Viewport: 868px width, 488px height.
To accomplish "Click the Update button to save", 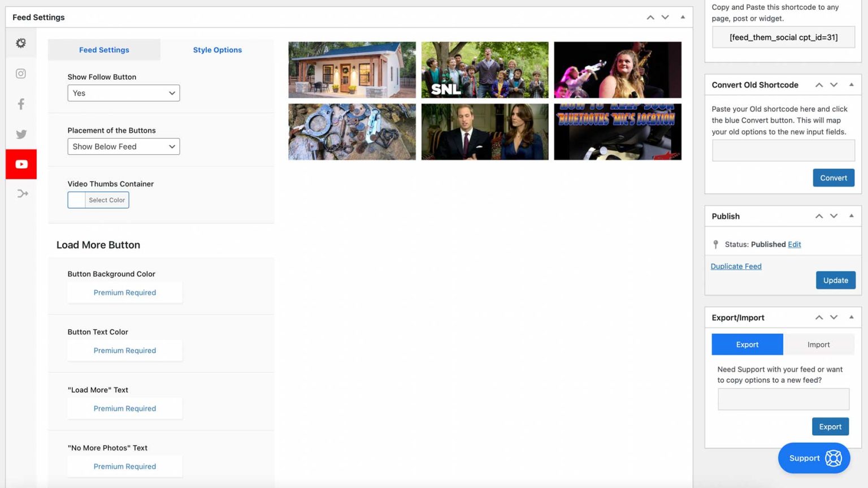I will [x=835, y=280].
